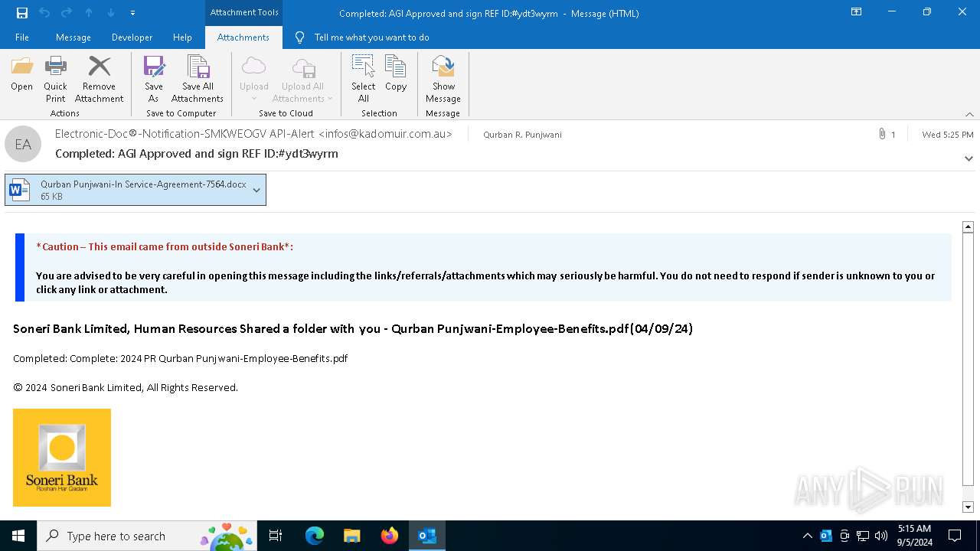Screen dimensions: 980x551
Task: Collapse the ribbon with the chevron
Action: [969, 114]
